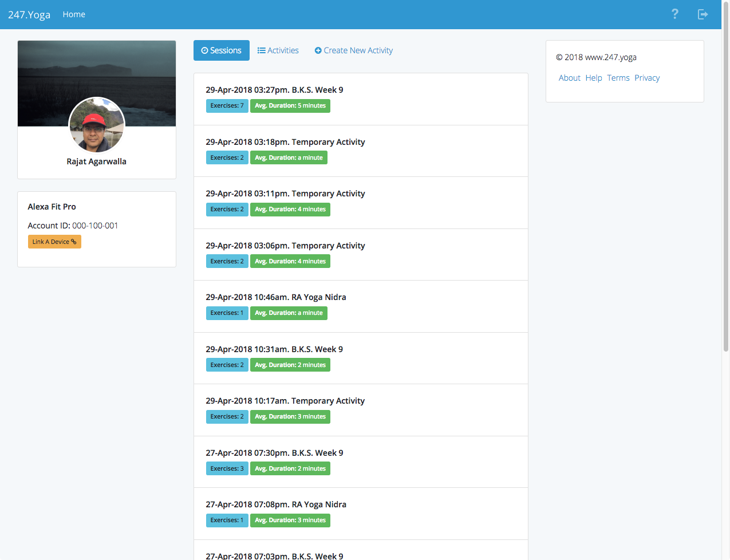Image resolution: width=730 pixels, height=560 pixels.
Task: Click the Account ID 000-100-001 value
Action: click(95, 226)
